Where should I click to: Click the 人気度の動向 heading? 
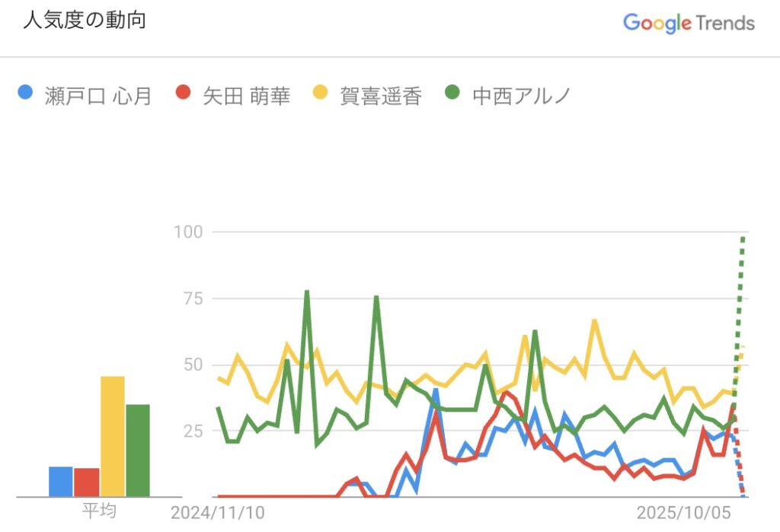[x=84, y=21]
